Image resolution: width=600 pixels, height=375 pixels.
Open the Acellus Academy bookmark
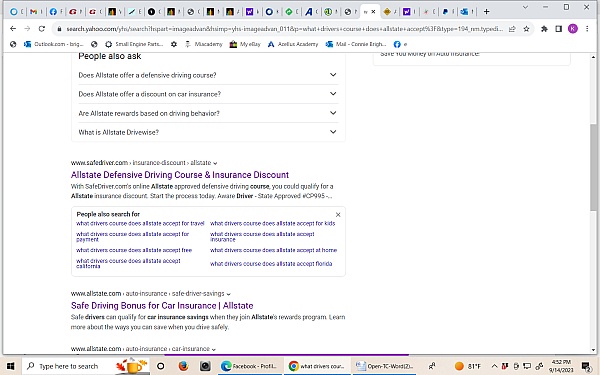293,44
